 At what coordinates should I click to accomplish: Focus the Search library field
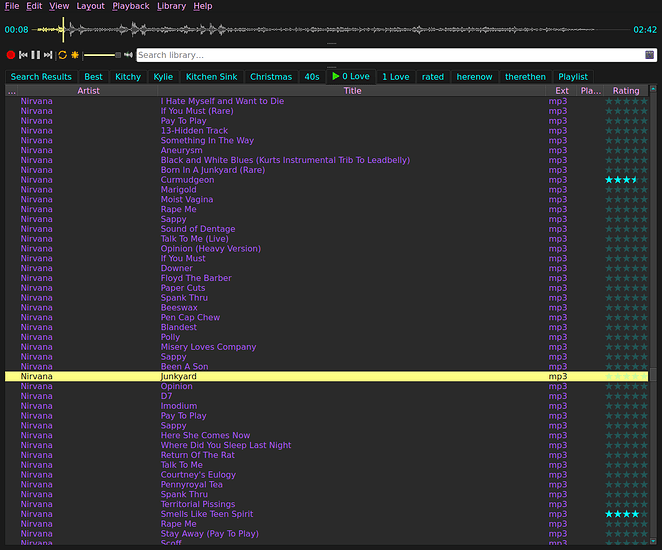click(x=389, y=55)
